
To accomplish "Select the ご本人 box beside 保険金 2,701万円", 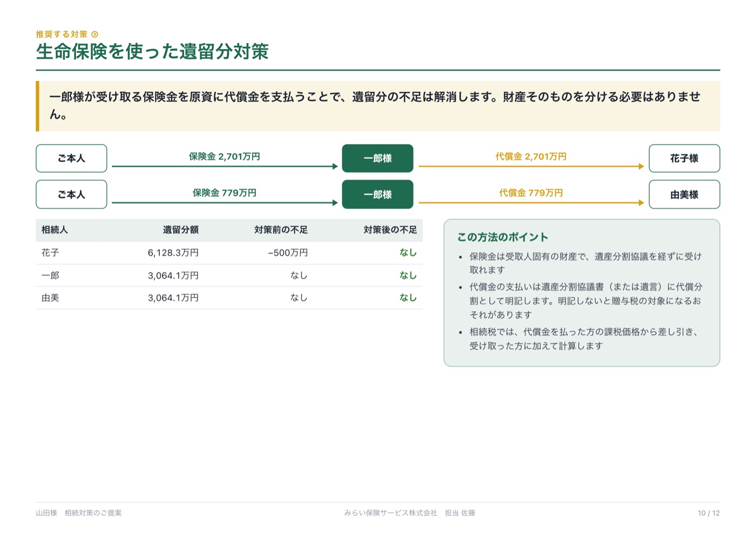I will 71,158.
